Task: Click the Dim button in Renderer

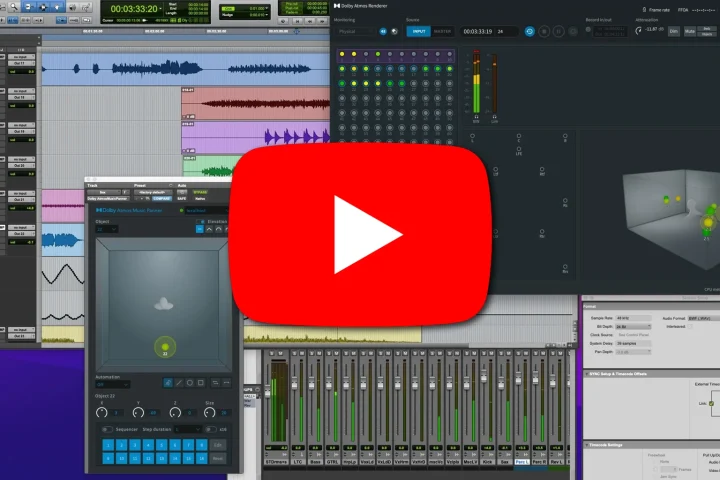Action: point(674,31)
